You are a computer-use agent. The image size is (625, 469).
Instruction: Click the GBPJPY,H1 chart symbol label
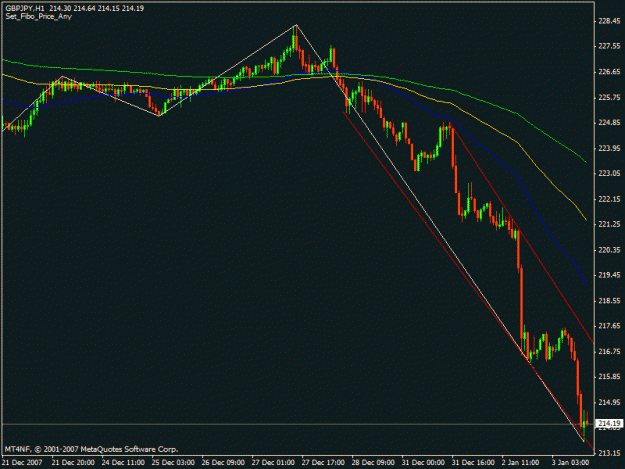[x=25, y=8]
